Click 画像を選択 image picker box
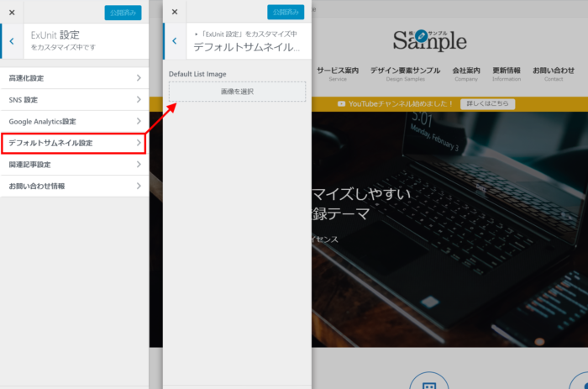This screenshot has width=588, height=389. (237, 92)
